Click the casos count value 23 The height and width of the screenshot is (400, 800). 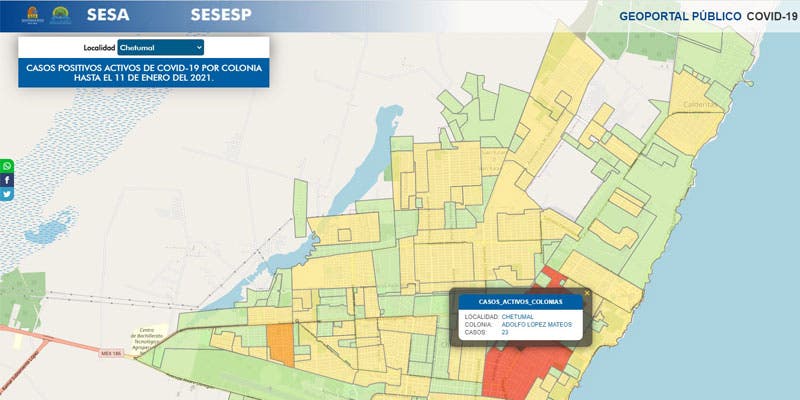505,334
